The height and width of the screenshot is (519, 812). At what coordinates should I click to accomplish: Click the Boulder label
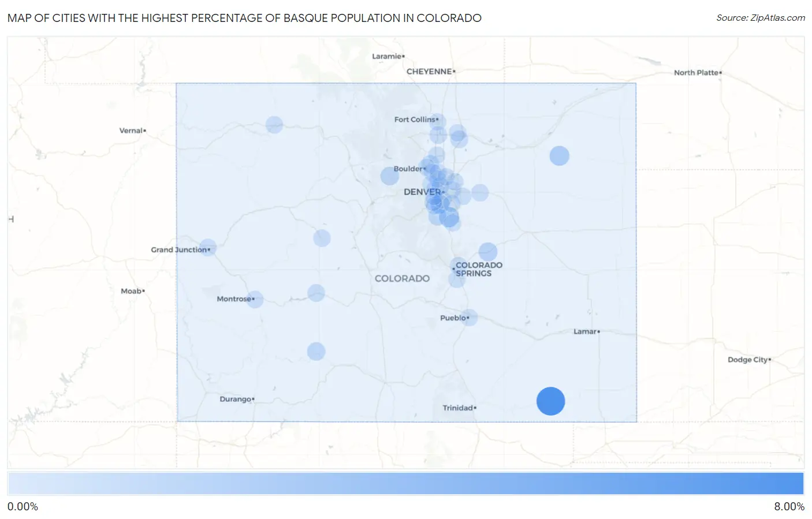click(408, 169)
